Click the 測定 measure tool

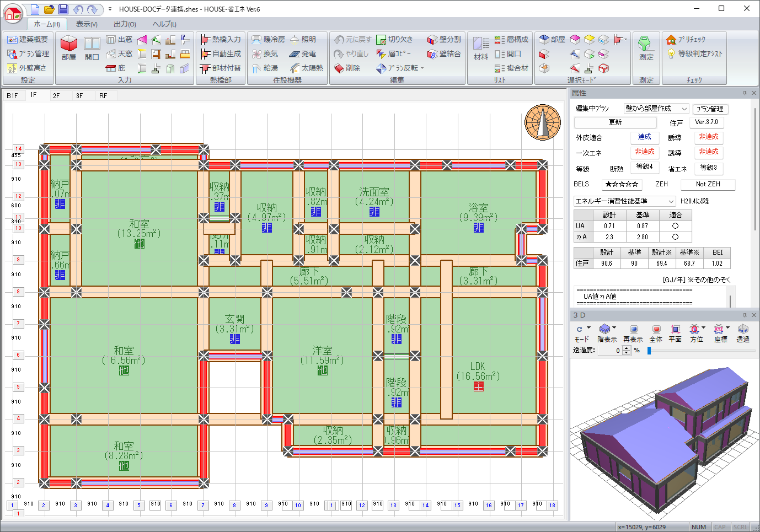coord(646,48)
